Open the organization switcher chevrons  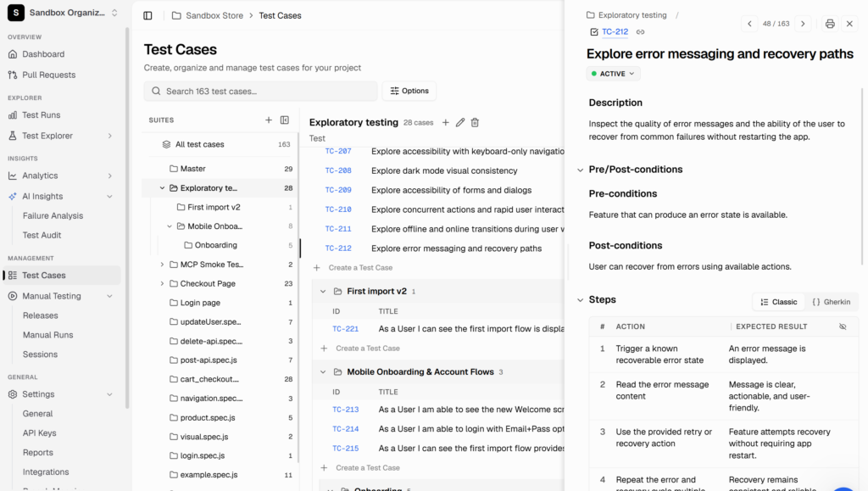click(x=114, y=13)
